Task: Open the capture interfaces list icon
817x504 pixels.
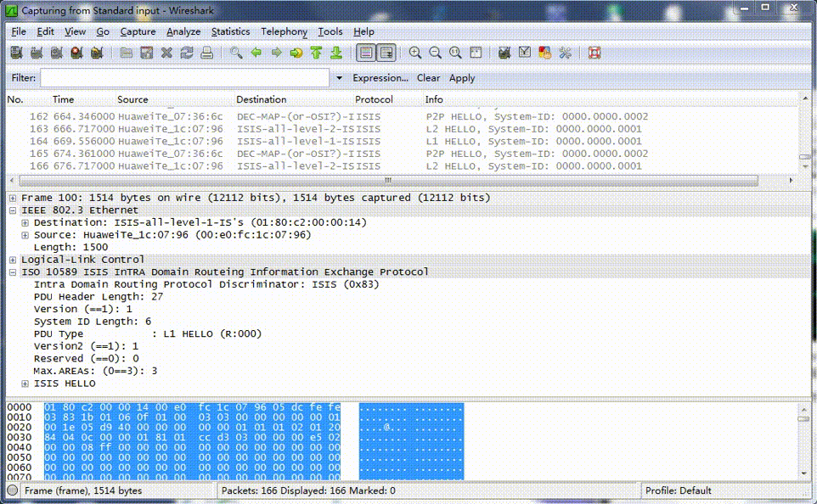Action: coord(16,53)
